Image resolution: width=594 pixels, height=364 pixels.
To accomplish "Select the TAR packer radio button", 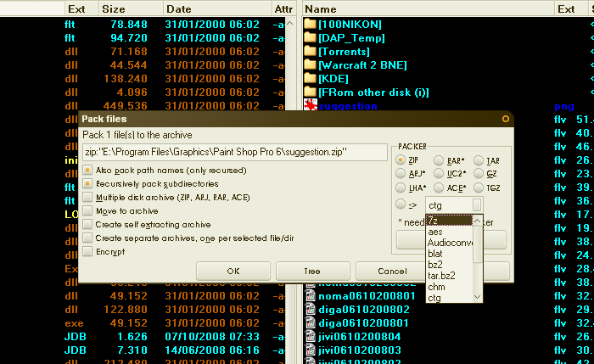I will click(x=479, y=160).
